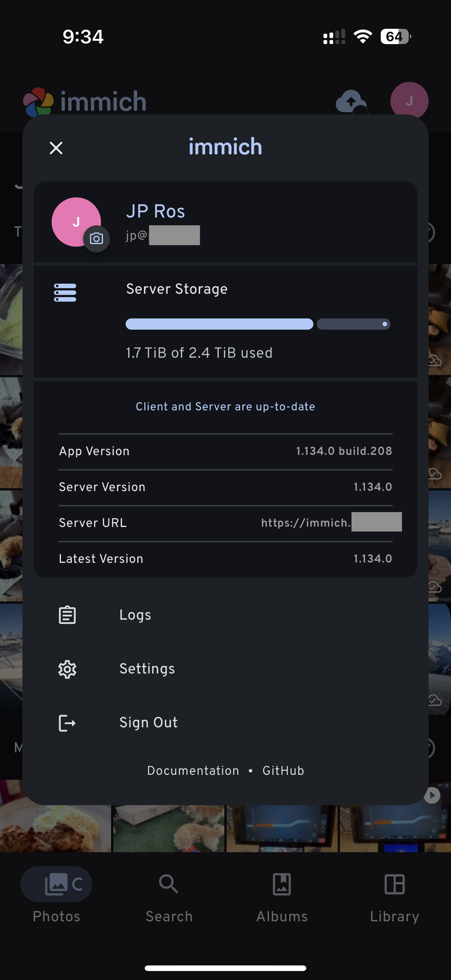Open the GitHub link
Screen dimensions: 451x980
(x=283, y=771)
